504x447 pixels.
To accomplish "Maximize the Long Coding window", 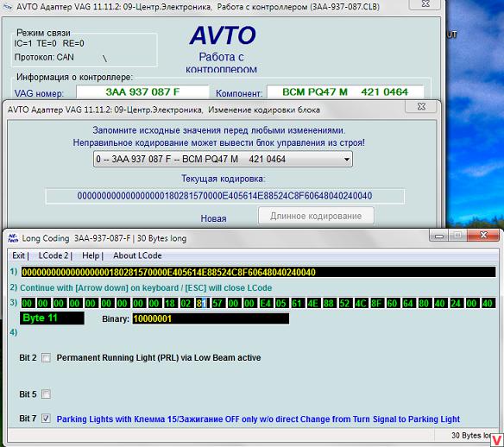I will [x=457, y=236].
